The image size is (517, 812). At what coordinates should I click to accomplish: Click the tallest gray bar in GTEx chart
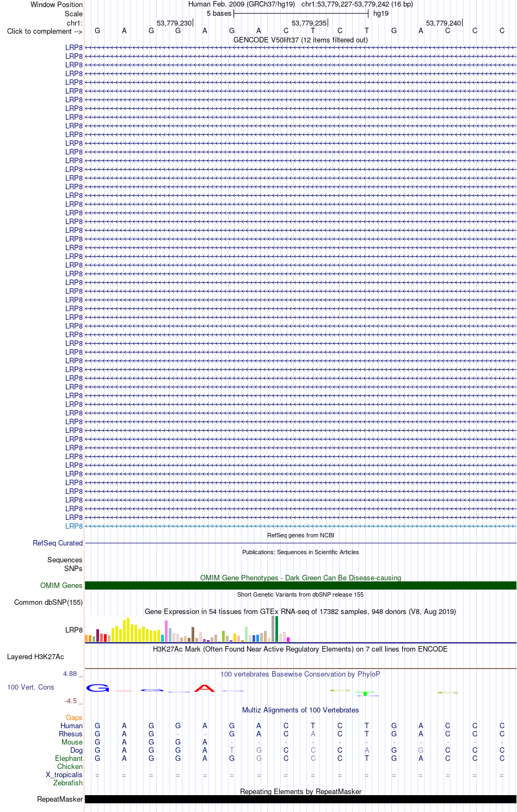(x=273, y=629)
